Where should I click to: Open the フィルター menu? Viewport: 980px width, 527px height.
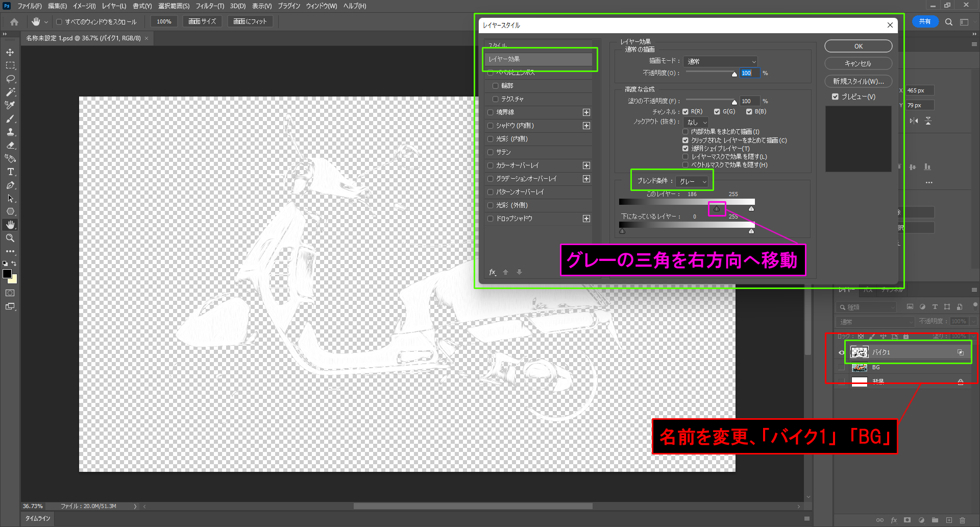[209, 6]
